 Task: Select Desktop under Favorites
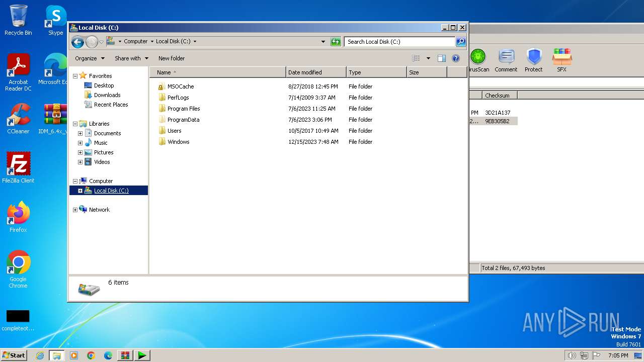pyautogui.click(x=104, y=85)
